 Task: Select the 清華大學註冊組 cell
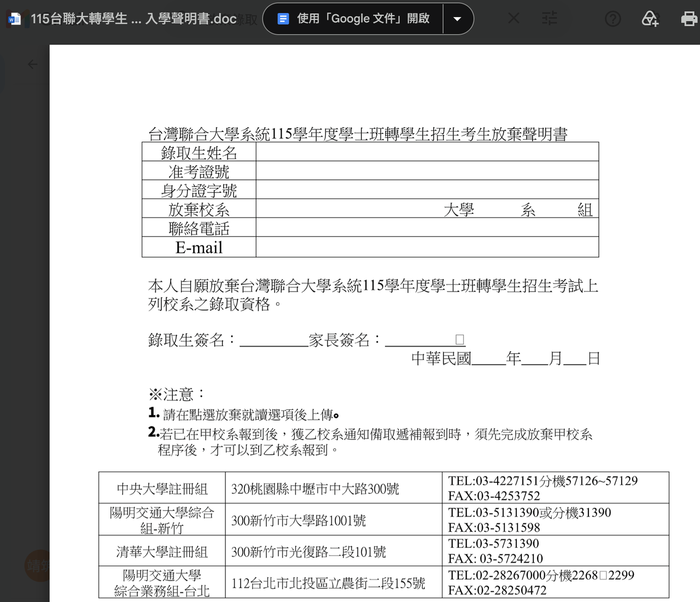pyautogui.click(x=162, y=551)
